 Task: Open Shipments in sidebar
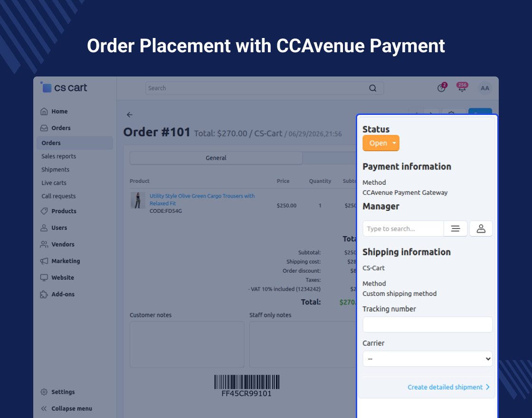point(55,169)
